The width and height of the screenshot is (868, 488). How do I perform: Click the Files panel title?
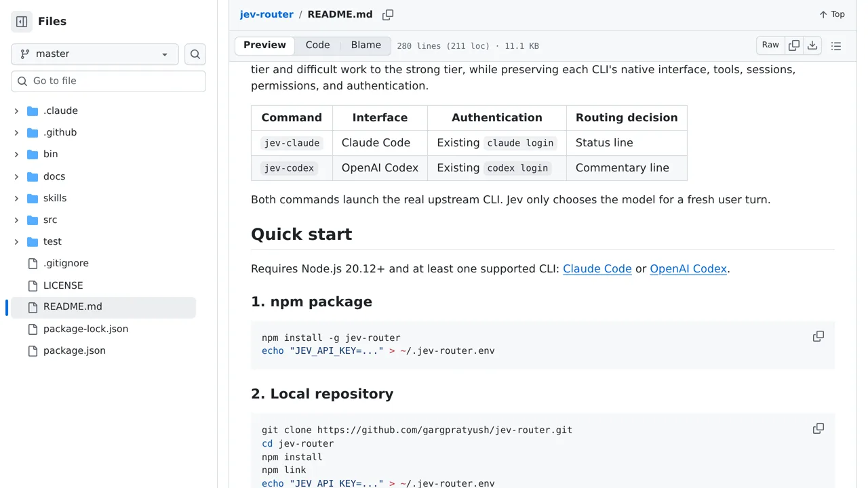52,22
